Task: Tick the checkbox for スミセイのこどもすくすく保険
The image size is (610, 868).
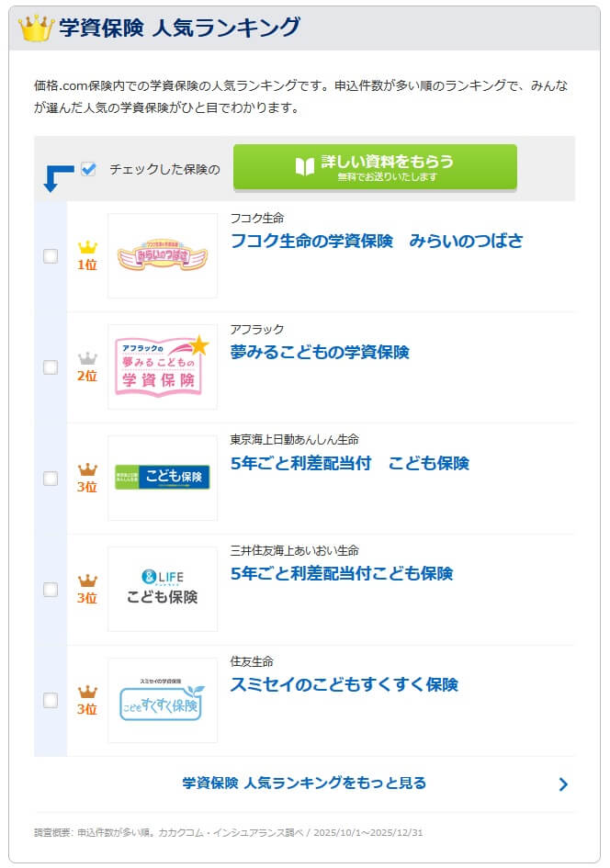Action: 51,701
